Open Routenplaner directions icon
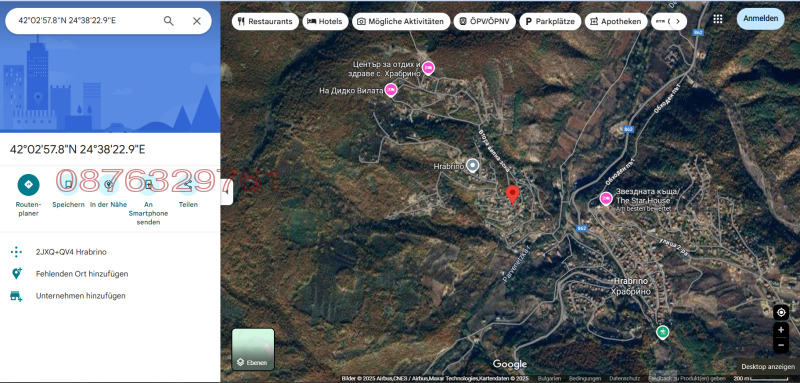The image size is (800, 383). click(x=28, y=185)
